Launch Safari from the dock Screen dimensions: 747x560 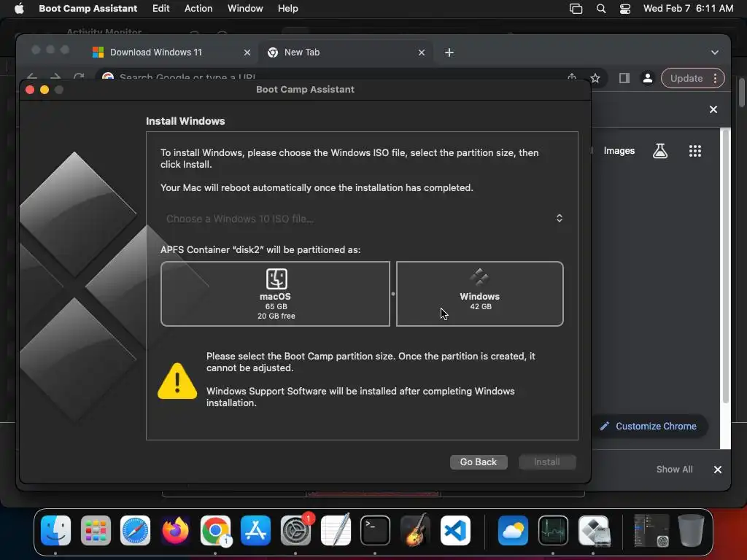[x=135, y=531]
